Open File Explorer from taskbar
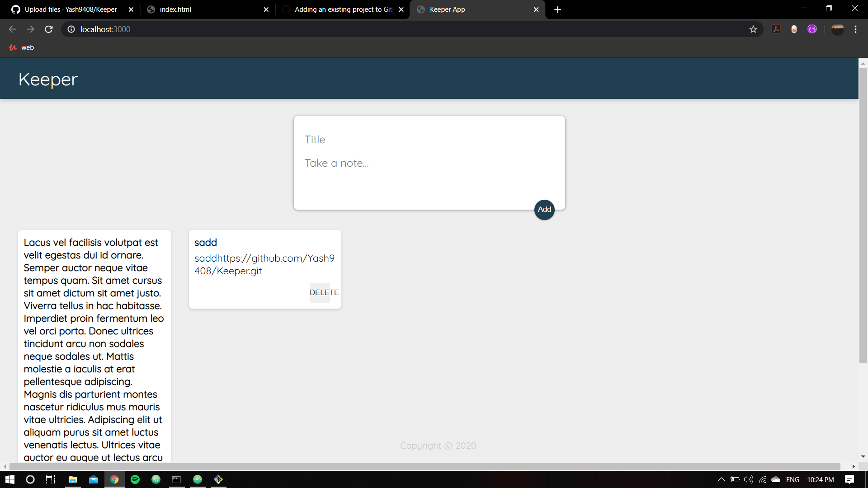The width and height of the screenshot is (868, 488). [x=72, y=479]
